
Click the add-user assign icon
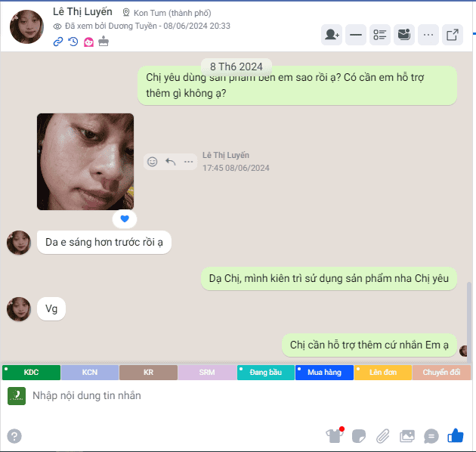pyautogui.click(x=332, y=35)
